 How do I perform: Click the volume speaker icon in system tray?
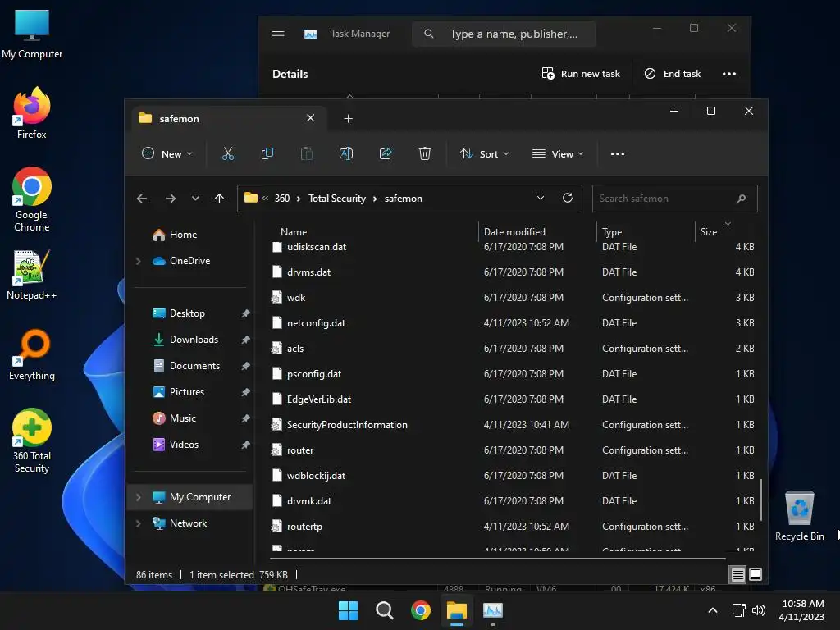(x=759, y=610)
